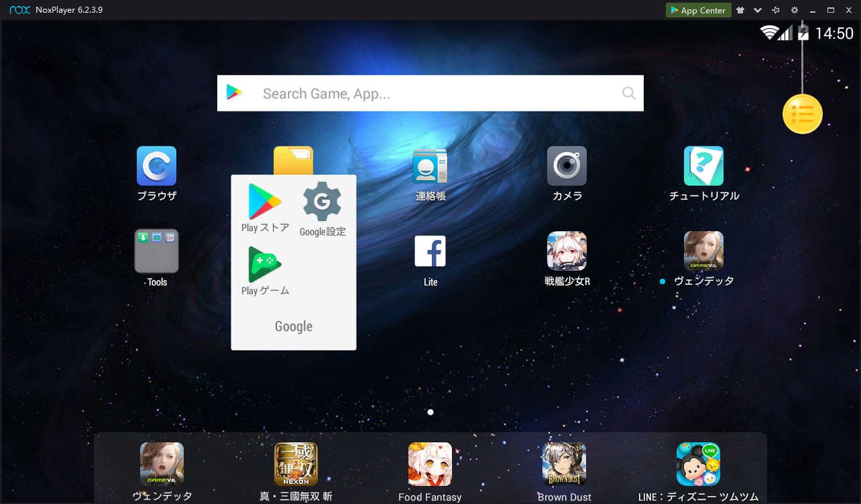Image resolution: width=861 pixels, height=504 pixels.
Task: Launch the 戦艦少女R game
Action: [x=566, y=250]
